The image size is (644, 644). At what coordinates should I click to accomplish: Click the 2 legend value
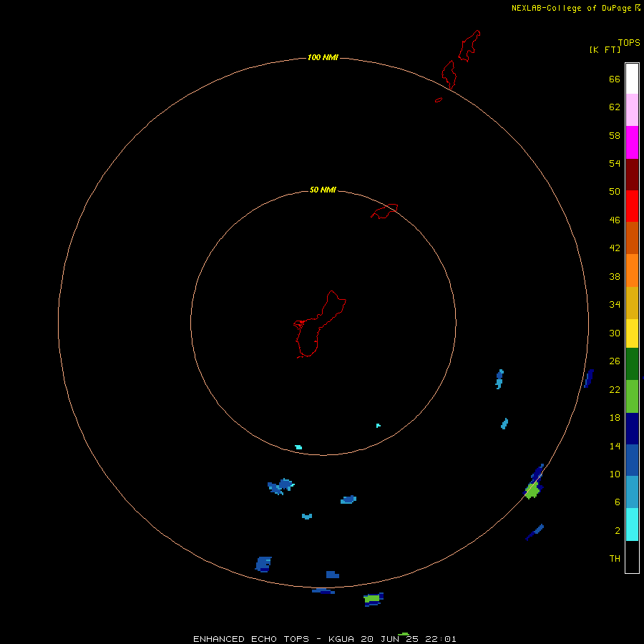point(618,531)
